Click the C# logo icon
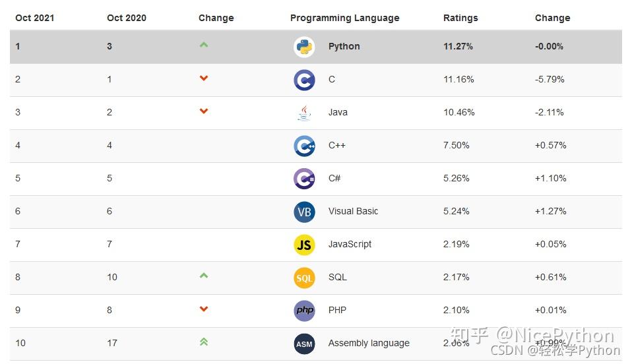The width and height of the screenshot is (630, 364). (x=304, y=179)
